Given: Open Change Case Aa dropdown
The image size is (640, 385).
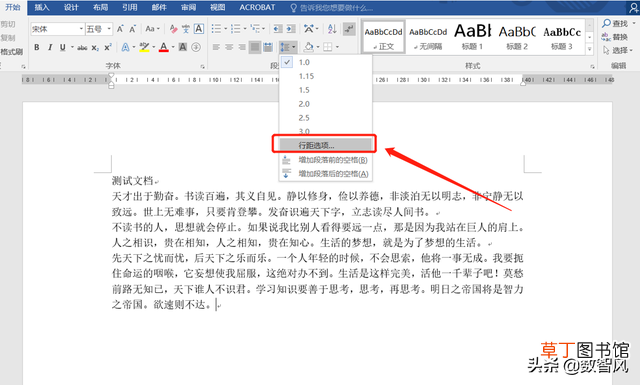Looking at the screenshot, I should point(152,29).
